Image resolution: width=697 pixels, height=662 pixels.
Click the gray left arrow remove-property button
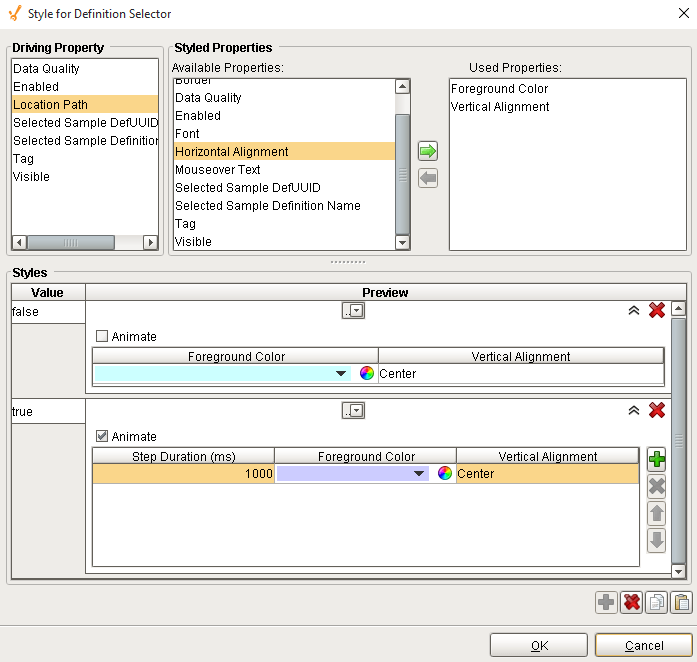click(428, 178)
